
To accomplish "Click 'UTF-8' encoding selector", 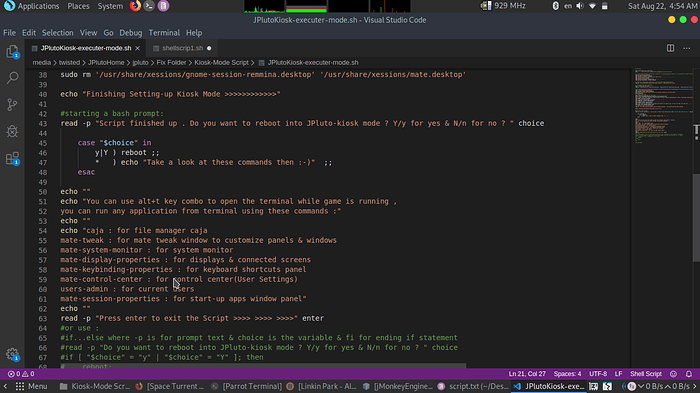I will (x=598, y=374).
